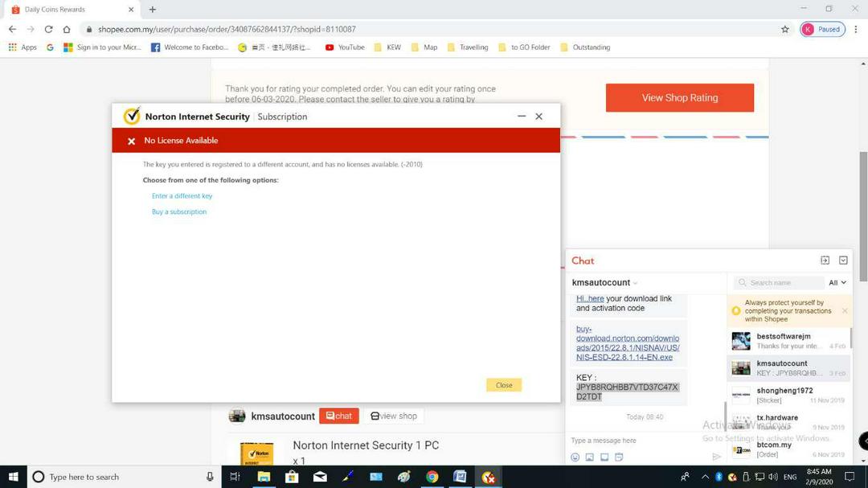Open the bestsoftwarejm conversation
This screenshot has width=868, height=488.
coord(789,341)
